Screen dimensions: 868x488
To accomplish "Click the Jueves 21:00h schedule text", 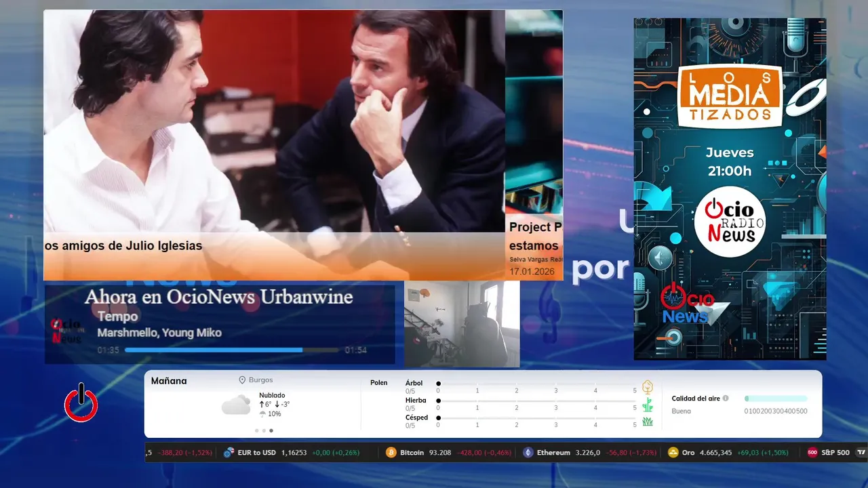I will (730, 162).
